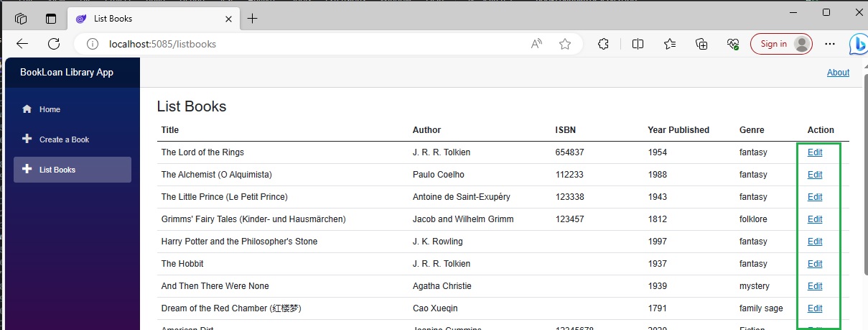This screenshot has height=330, width=868.
Task: Click year published 1791
Action: [658, 308]
